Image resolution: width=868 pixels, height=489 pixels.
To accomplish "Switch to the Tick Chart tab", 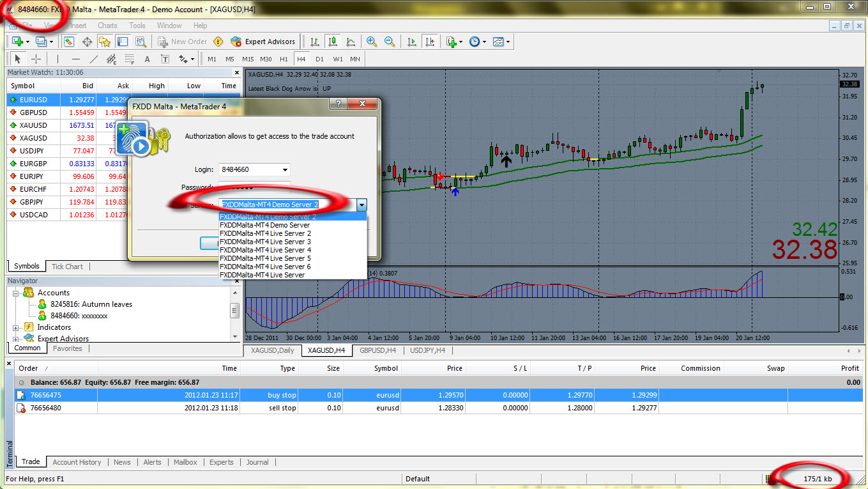I will tap(67, 267).
